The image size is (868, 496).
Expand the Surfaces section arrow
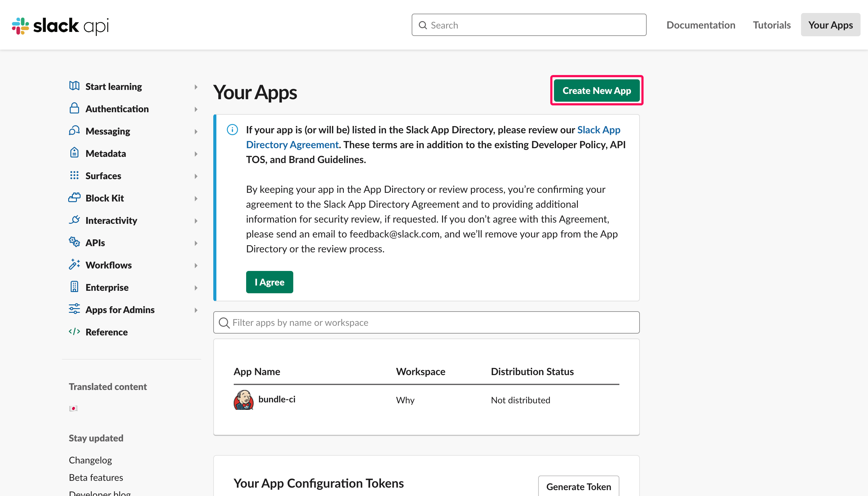tap(196, 176)
